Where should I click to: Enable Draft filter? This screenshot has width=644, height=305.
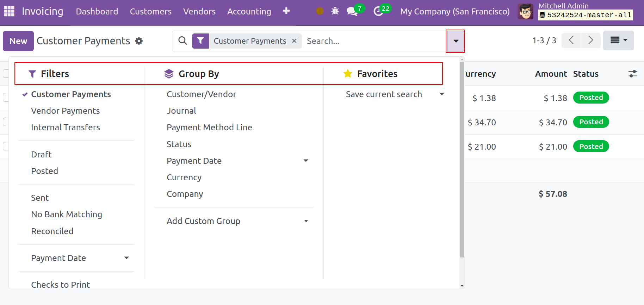41,155
